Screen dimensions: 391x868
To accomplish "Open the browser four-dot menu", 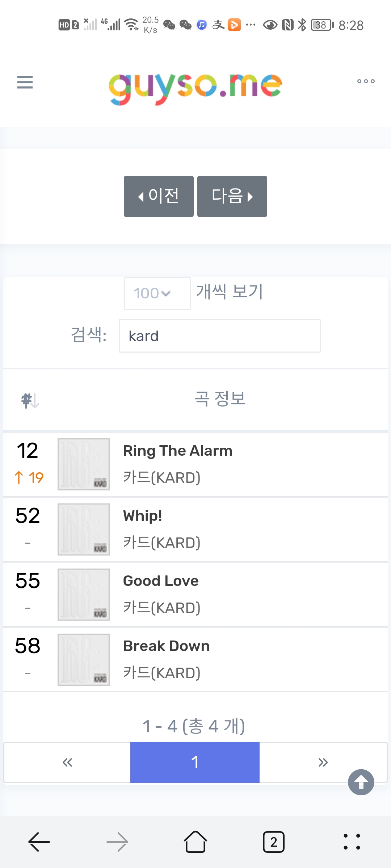I will pyautogui.click(x=352, y=842).
